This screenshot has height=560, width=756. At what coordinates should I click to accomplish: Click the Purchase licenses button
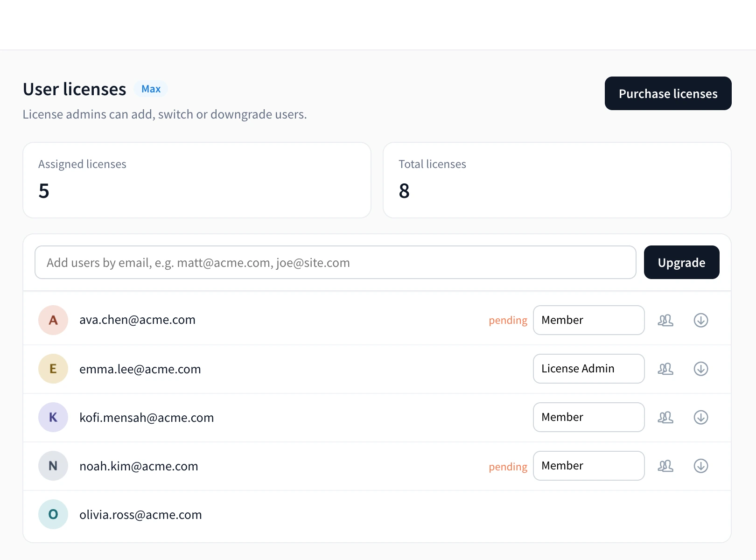click(668, 93)
